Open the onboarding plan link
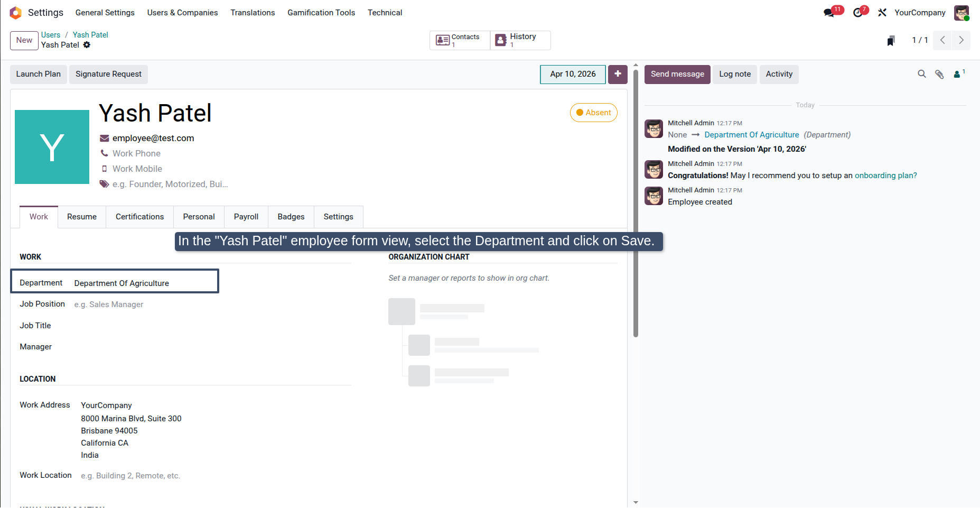Image resolution: width=980 pixels, height=508 pixels. 886,176
